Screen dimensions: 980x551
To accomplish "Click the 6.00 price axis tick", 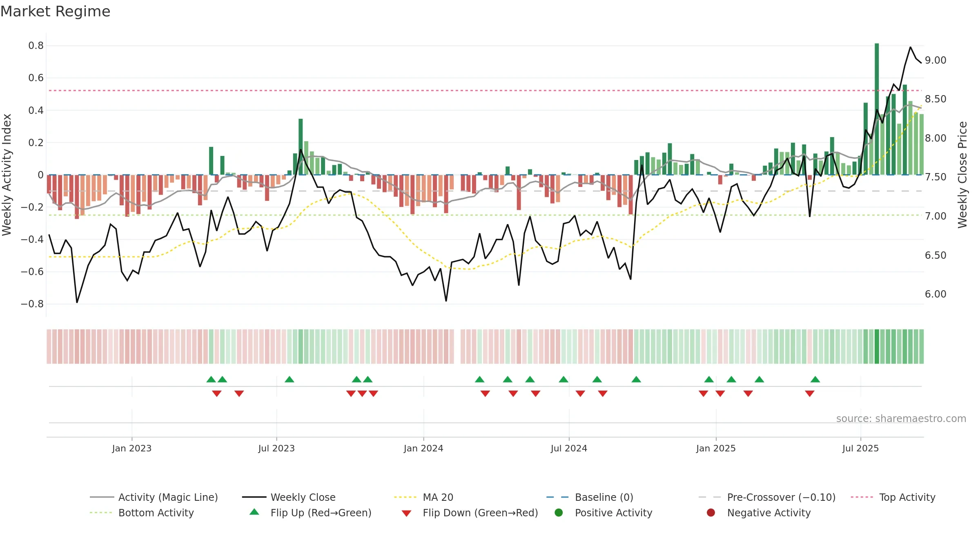I will (x=935, y=294).
